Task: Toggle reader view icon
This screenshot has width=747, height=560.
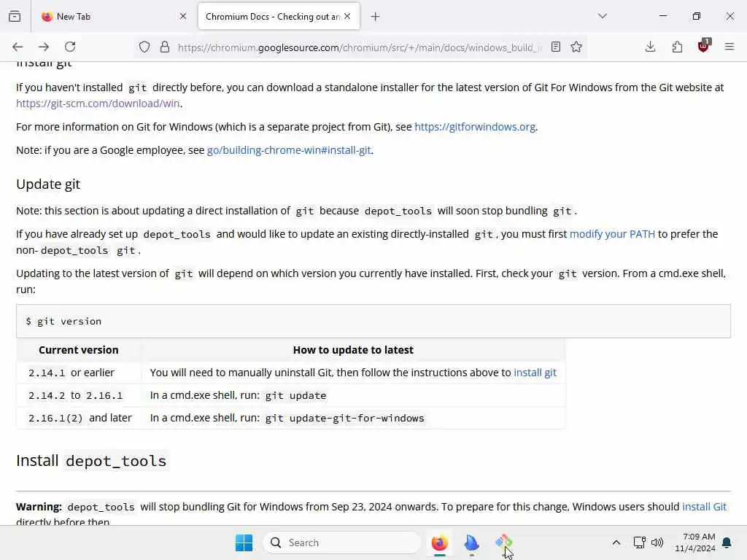Action: pos(555,47)
